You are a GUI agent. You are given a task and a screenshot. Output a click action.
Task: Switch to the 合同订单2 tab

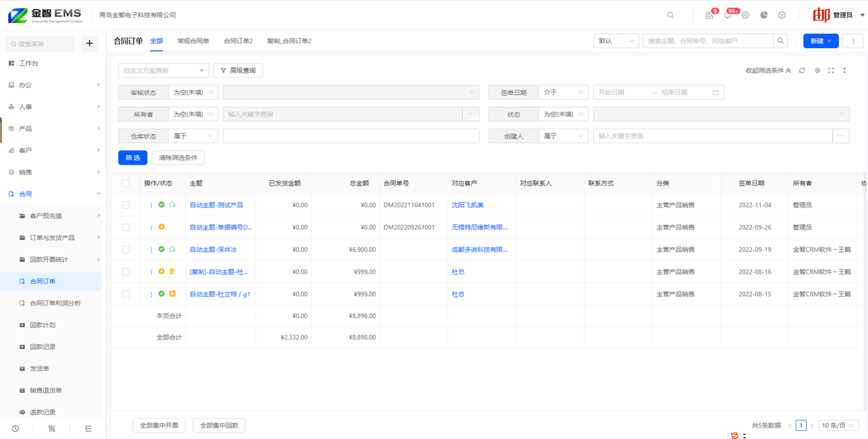[x=238, y=41]
